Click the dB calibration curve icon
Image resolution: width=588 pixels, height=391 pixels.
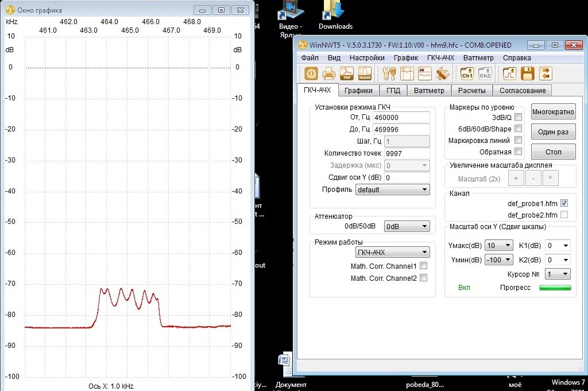coord(425,73)
